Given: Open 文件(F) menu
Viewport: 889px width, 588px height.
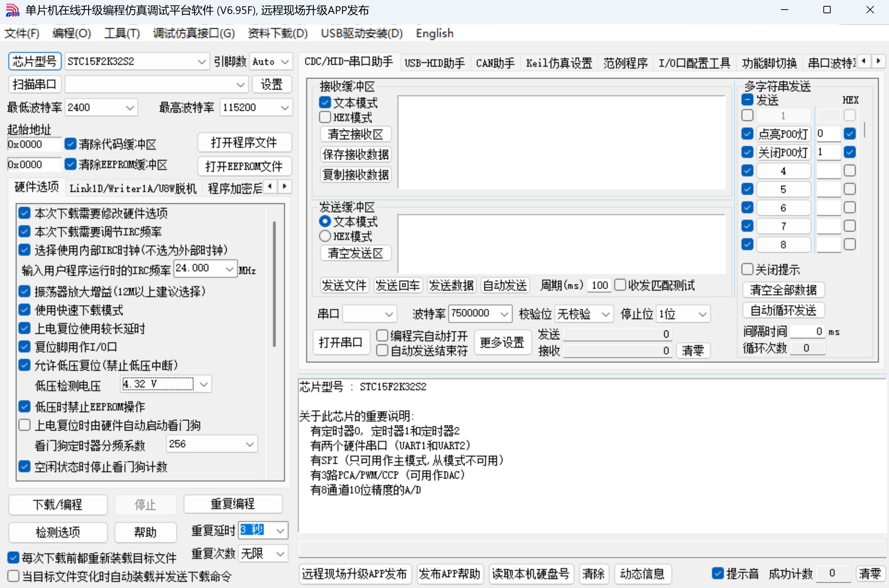Looking at the screenshot, I should (22, 34).
